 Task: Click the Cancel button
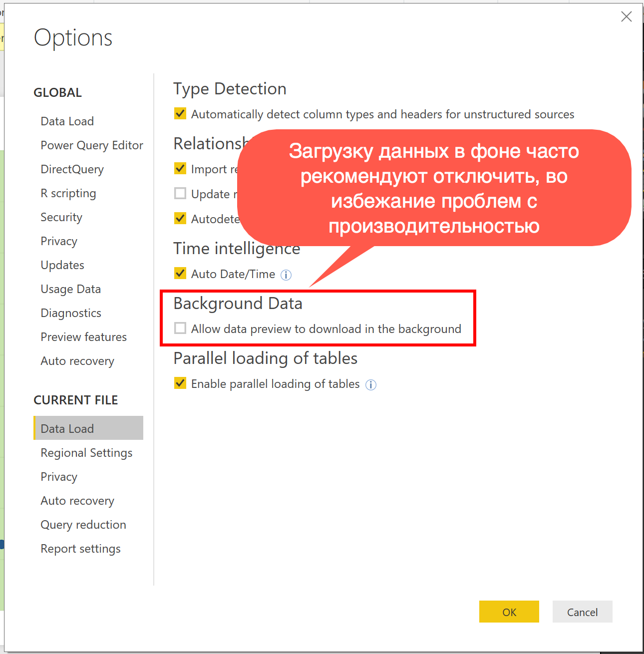(583, 612)
